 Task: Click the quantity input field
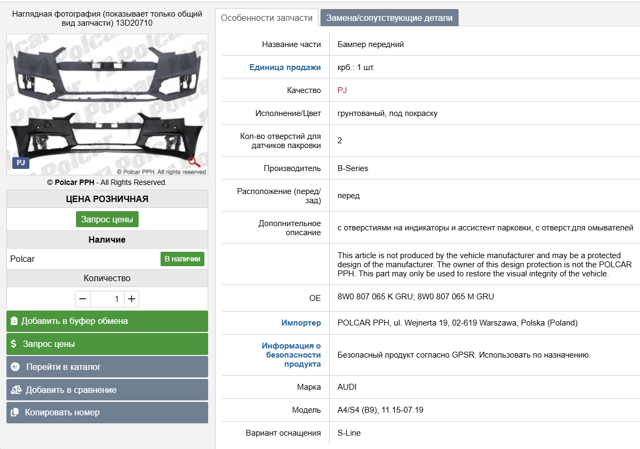(x=107, y=299)
